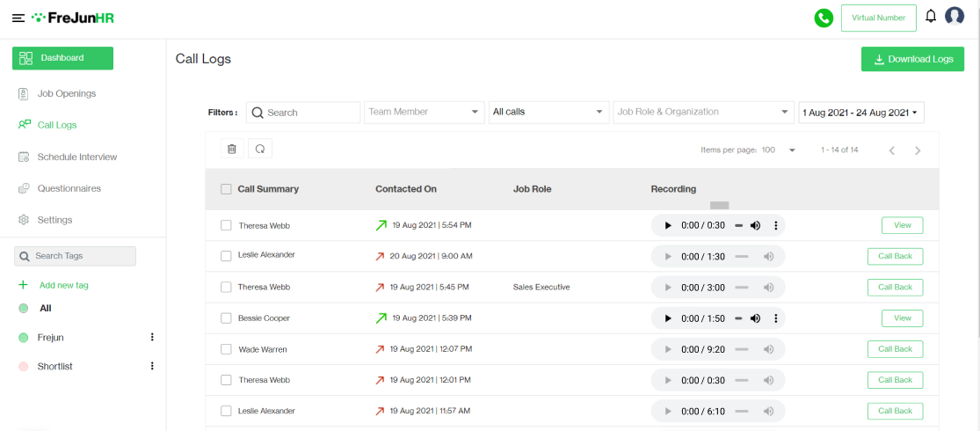Go to next page of logs
The height and width of the screenshot is (431, 980).
pos(918,150)
